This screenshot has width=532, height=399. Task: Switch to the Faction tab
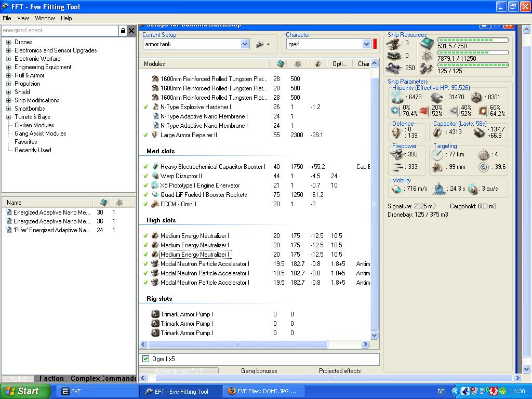51,378
